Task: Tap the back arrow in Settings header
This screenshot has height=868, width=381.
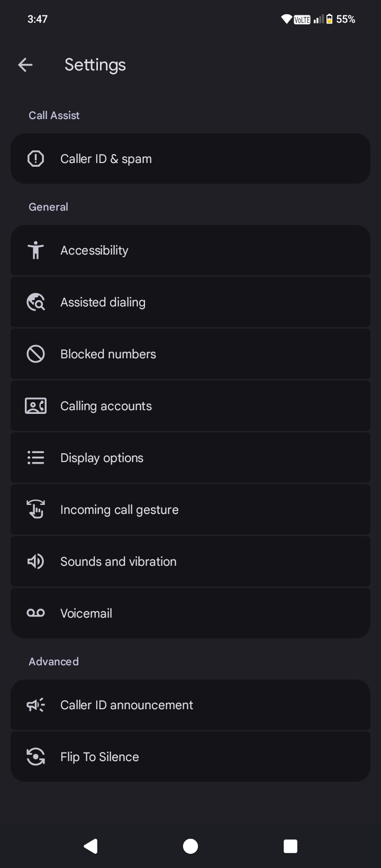Action: [x=25, y=65]
